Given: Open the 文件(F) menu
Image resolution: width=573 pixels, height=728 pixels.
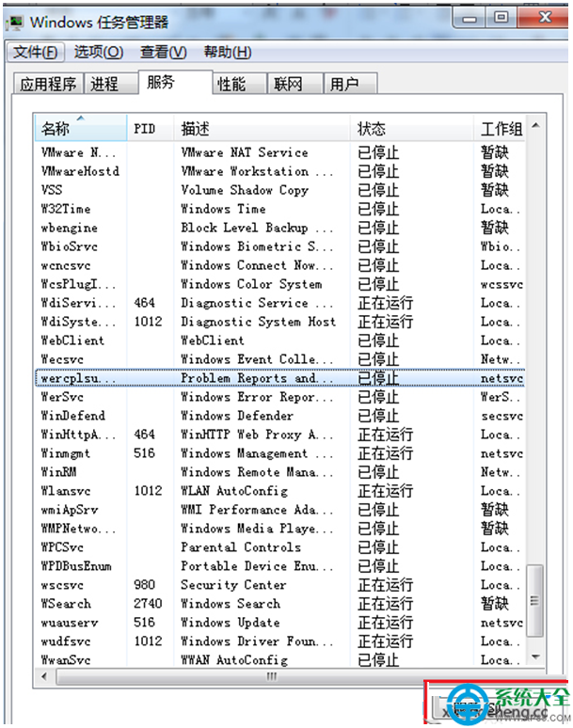Looking at the screenshot, I should (36, 52).
